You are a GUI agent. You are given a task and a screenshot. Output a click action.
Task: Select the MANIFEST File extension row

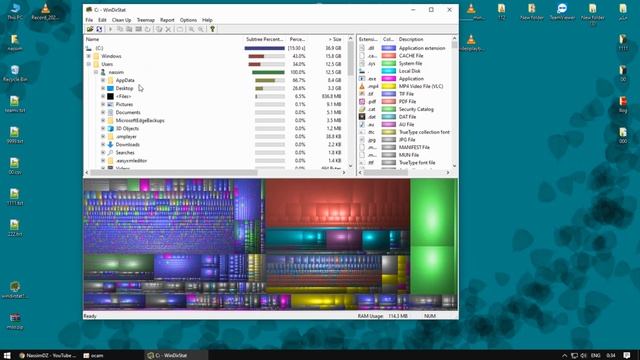404,147
